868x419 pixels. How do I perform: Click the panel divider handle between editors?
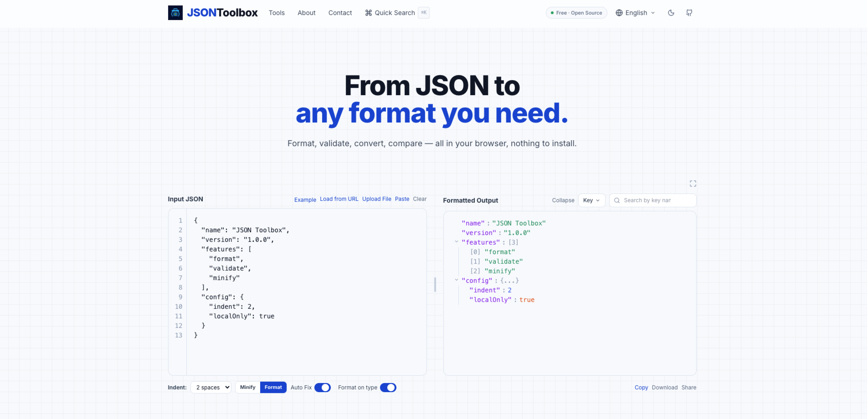coord(435,285)
